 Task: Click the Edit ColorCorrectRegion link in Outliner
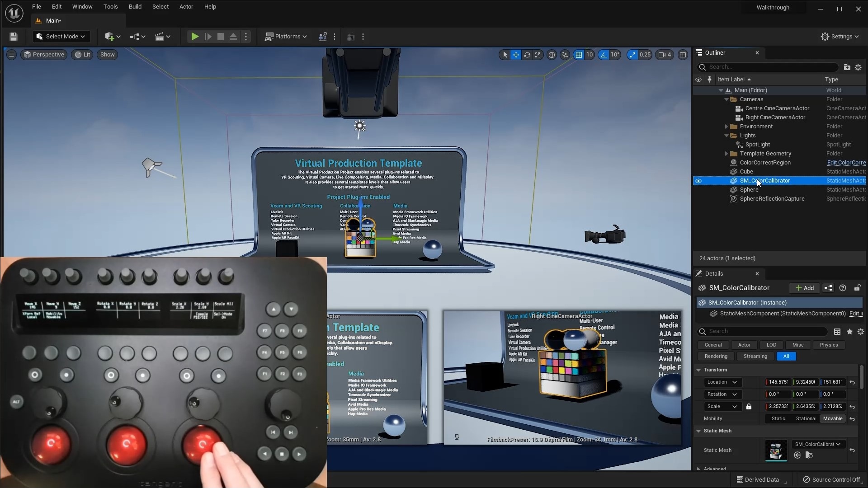point(846,163)
